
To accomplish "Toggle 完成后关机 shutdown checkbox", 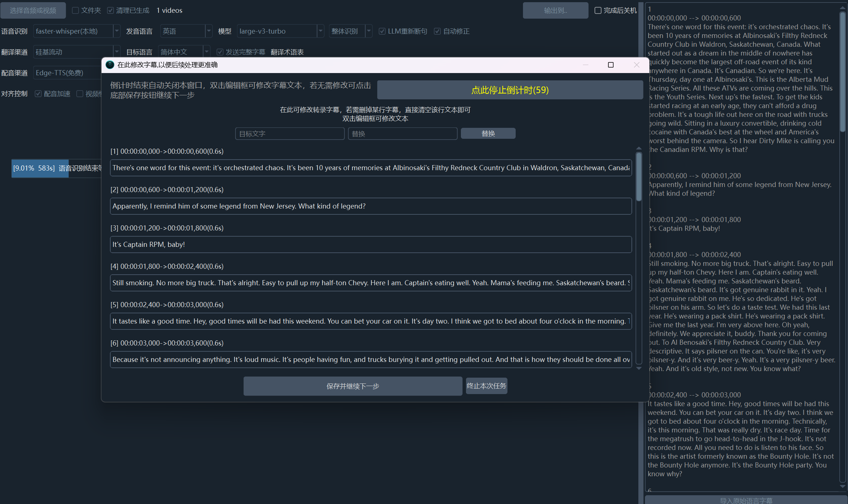I will click(x=598, y=10).
